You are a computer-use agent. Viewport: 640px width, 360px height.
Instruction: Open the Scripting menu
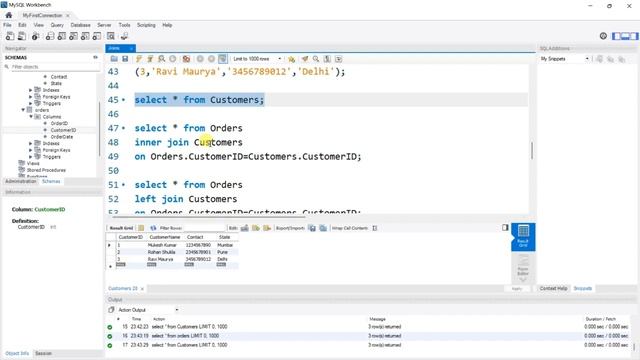(x=146, y=25)
